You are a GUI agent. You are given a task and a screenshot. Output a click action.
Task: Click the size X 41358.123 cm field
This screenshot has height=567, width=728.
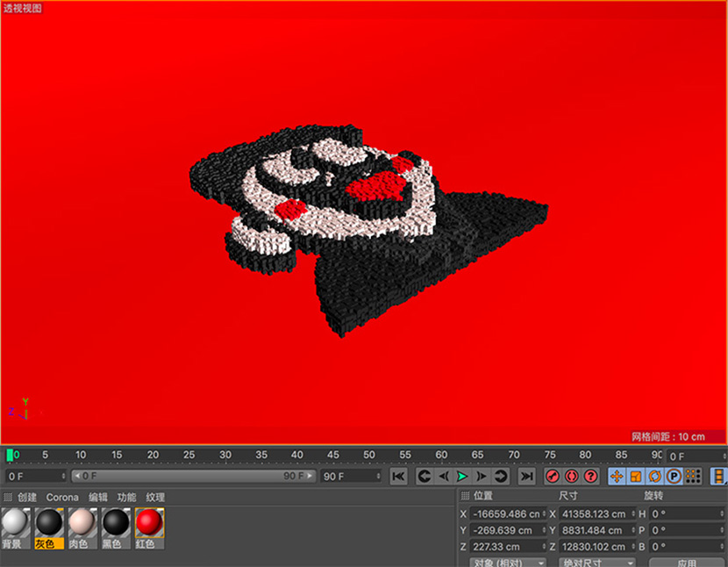click(x=597, y=514)
